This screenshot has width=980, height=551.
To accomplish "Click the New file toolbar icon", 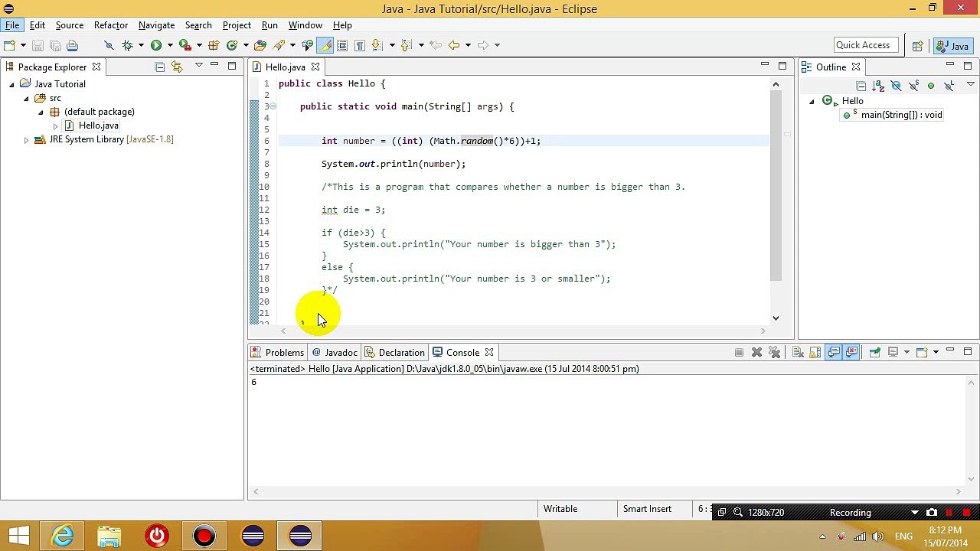I will pyautogui.click(x=9, y=45).
